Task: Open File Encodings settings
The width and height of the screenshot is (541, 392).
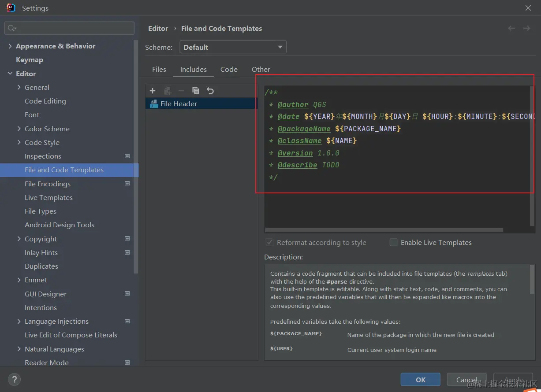Action: pyautogui.click(x=48, y=184)
